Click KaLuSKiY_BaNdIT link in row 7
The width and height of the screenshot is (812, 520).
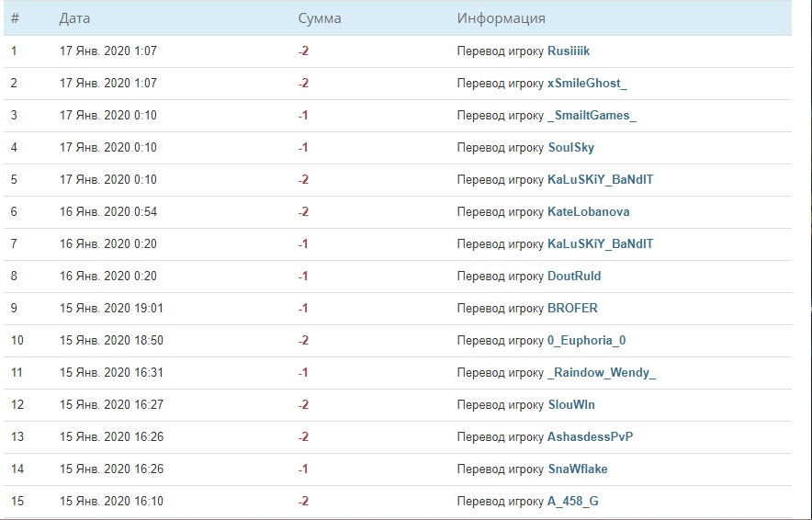click(x=601, y=244)
